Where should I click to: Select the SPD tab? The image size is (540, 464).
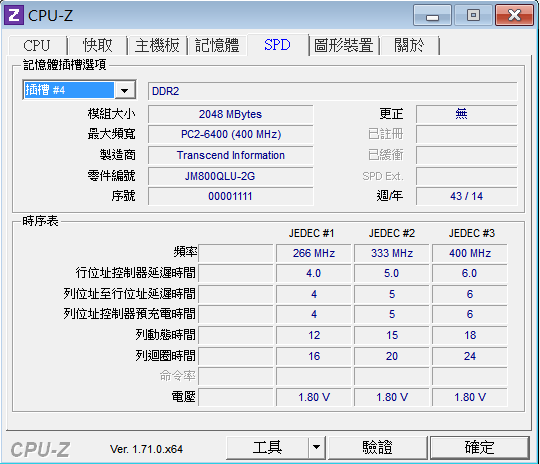pos(278,45)
